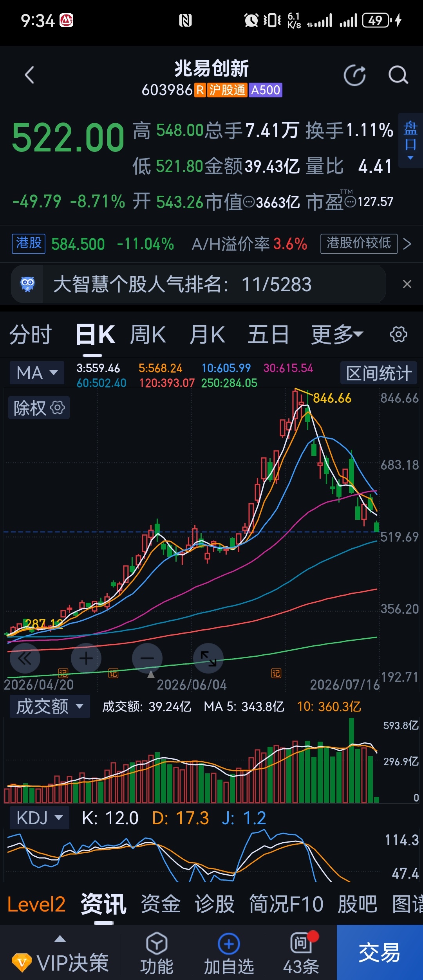Tap the HK price 584.500
This screenshot has width=423, height=980.
pyautogui.click(x=78, y=244)
